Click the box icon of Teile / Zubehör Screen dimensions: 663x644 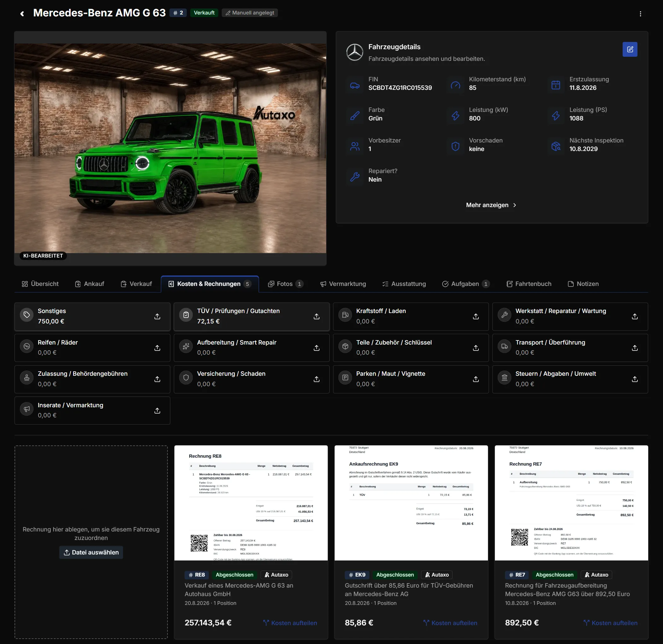(345, 346)
